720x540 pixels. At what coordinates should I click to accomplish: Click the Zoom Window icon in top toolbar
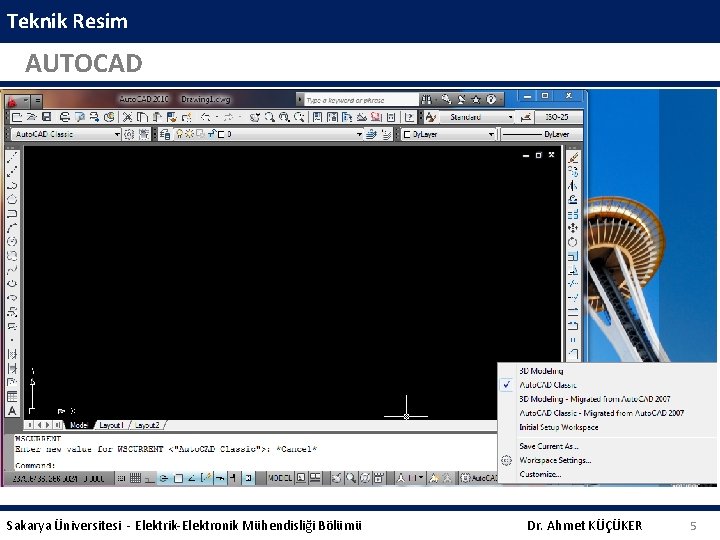tap(284, 118)
